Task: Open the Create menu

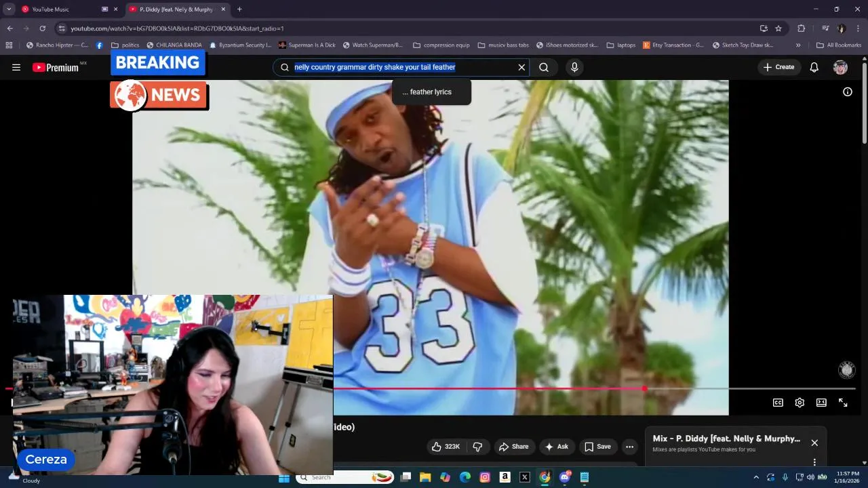Action: tap(778, 67)
